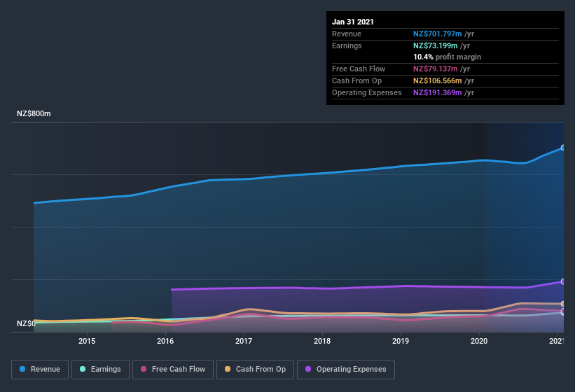Viewport: 575px width, 392px height.
Task: Click the 10.4% profit margin text
Action: pyautogui.click(x=447, y=57)
